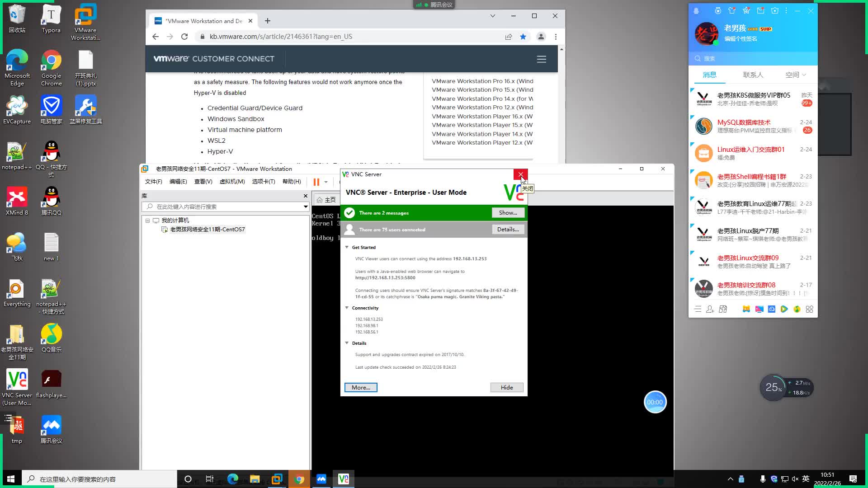This screenshot has height=488, width=868.
Task: Open the Chrome three-dot menu
Action: point(556,37)
